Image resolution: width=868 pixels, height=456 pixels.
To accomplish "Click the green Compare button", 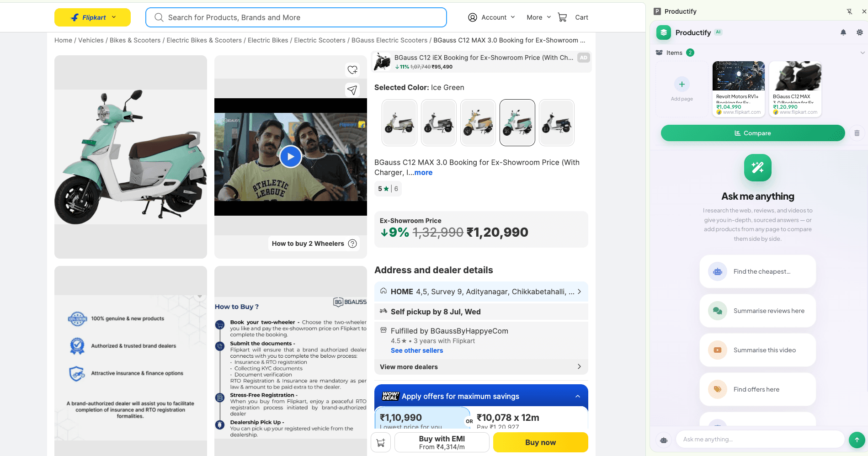I will click(753, 133).
